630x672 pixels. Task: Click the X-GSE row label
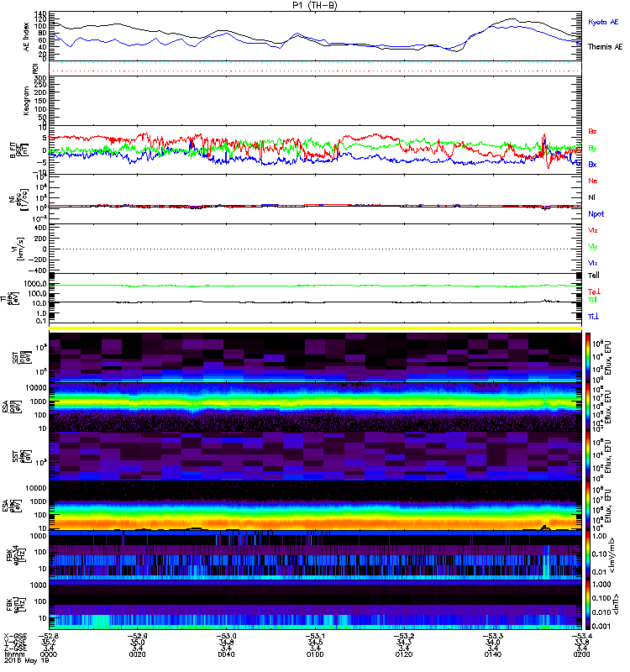coord(15,636)
